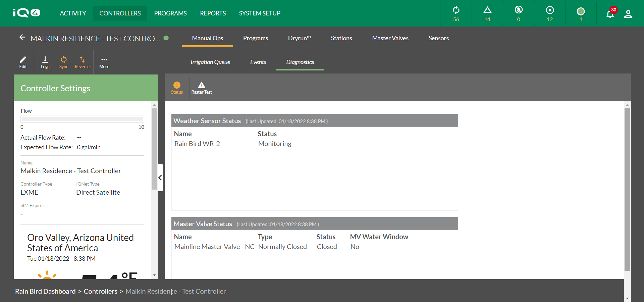Click the Expected Flow Rate value
The height and width of the screenshot is (302, 644).
pyautogui.click(x=89, y=147)
